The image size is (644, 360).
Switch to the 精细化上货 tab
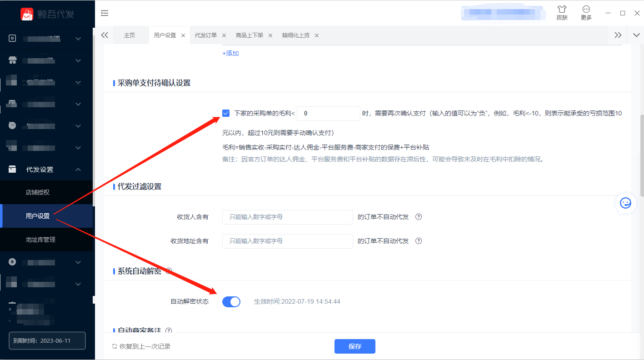pos(296,35)
